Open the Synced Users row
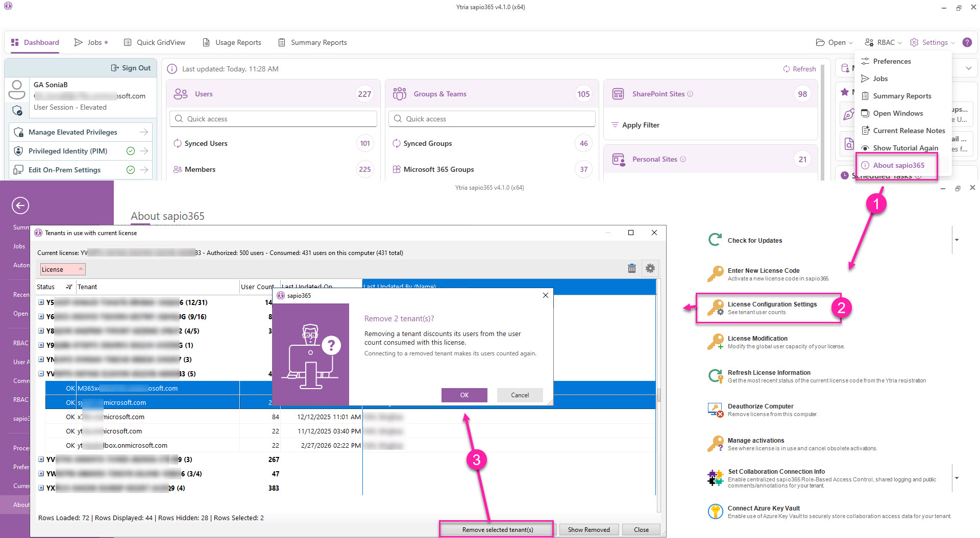The image size is (980, 538). tap(274, 143)
